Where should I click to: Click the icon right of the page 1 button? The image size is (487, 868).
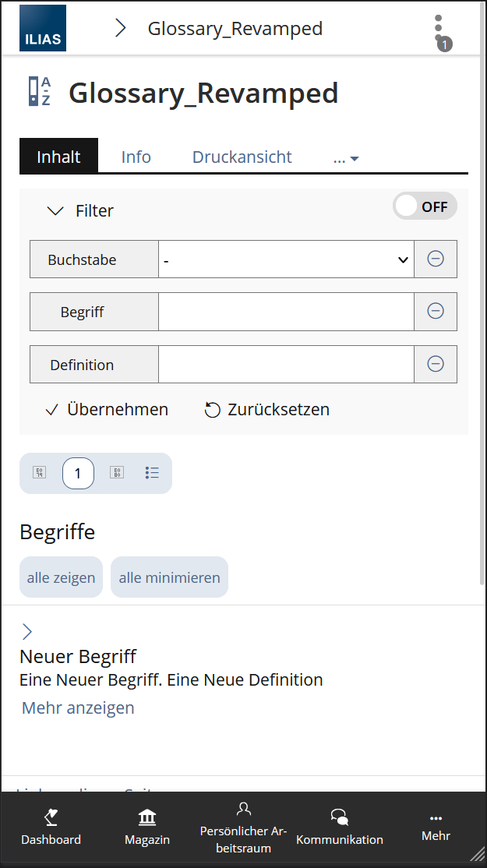pos(117,473)
